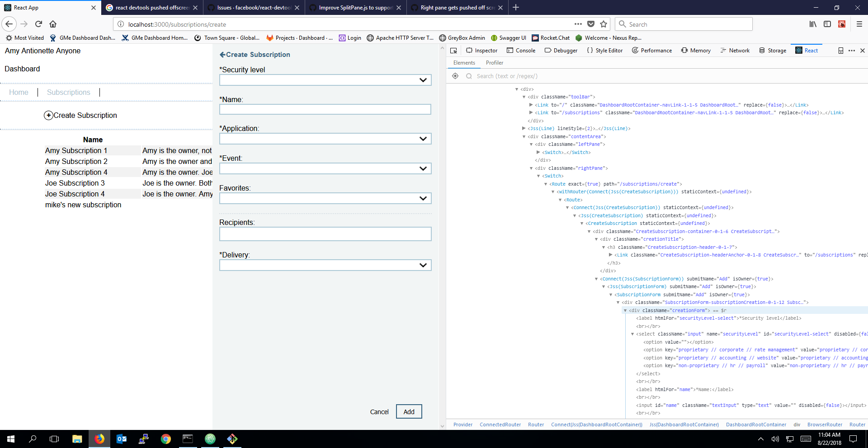Select the div className creationForm tree node
Screen dimensions: 868x448
point(746,310)
